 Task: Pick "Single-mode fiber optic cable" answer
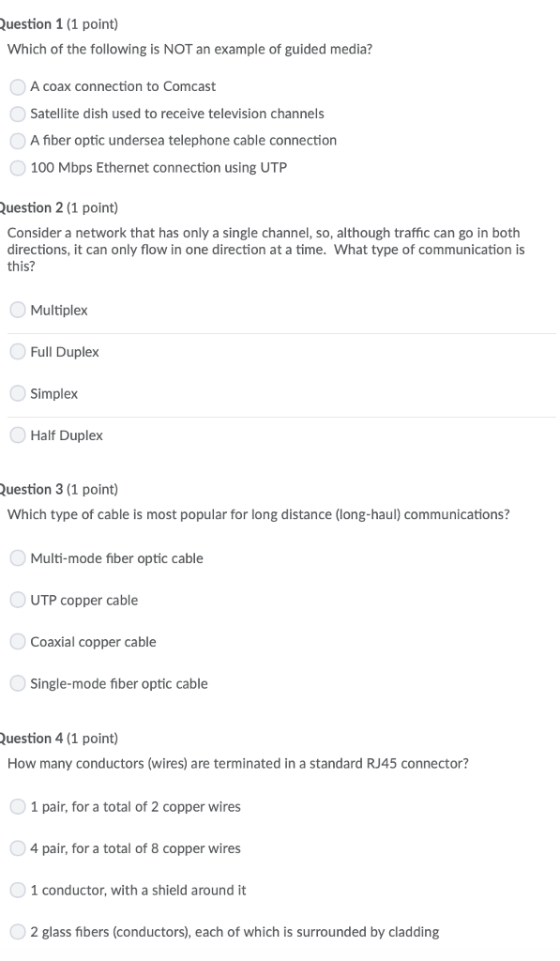[x=17, y=683]
